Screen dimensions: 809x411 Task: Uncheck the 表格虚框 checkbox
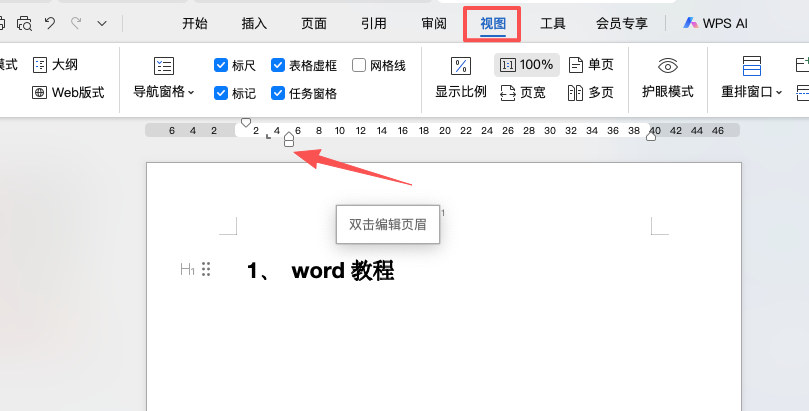coord(278,65)
